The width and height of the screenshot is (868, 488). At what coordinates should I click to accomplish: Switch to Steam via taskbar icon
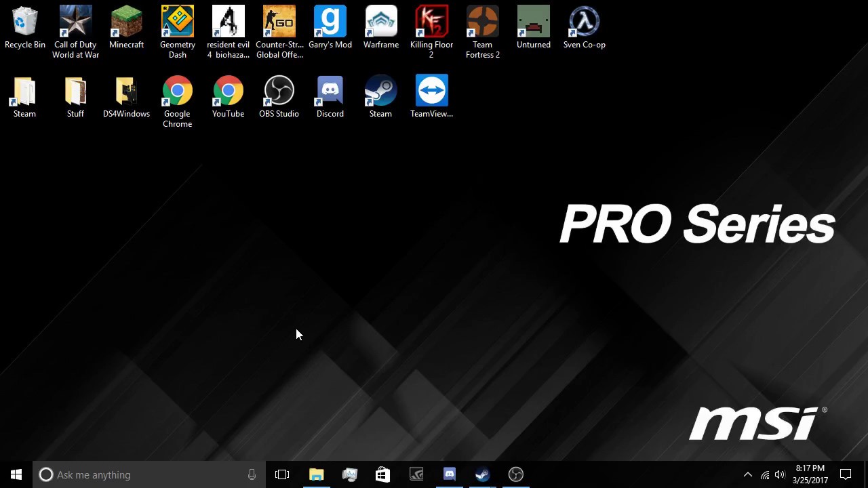coord(482,474)
